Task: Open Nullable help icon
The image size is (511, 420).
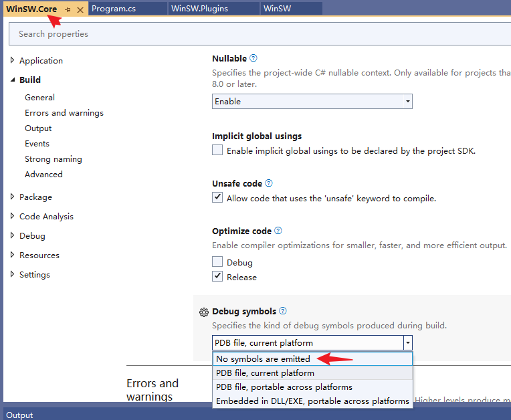Action: point(253,58)
